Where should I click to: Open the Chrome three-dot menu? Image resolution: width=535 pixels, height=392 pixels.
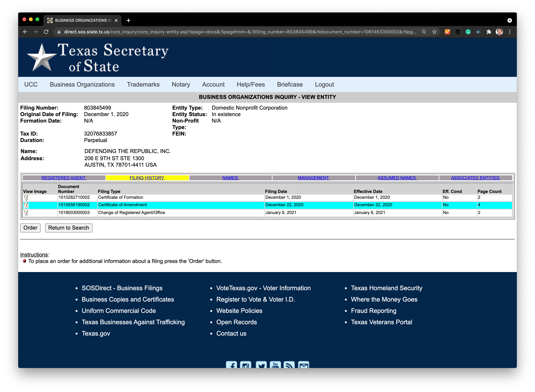(510, 32)
